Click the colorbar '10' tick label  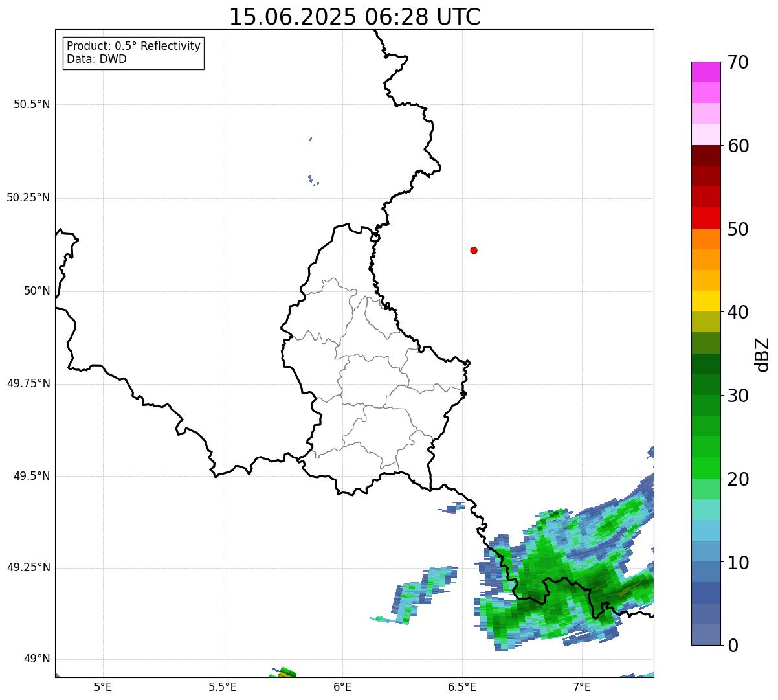(x=738, y=562)
